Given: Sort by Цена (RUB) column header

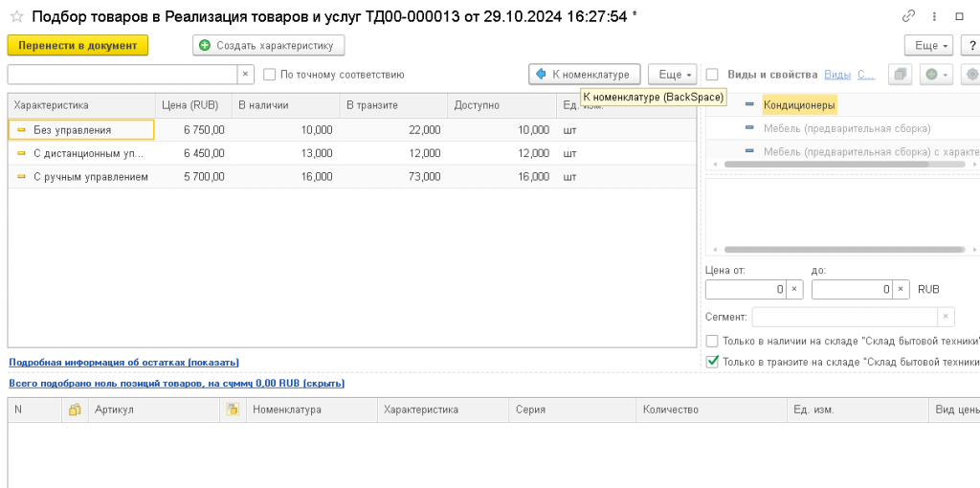Looking at the screenshot, I should click(193, 105).
